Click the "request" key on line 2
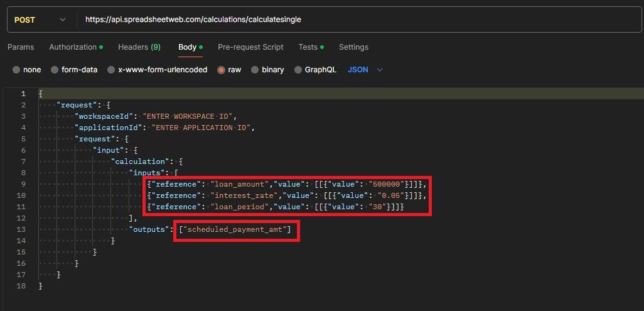 point(77,106)
